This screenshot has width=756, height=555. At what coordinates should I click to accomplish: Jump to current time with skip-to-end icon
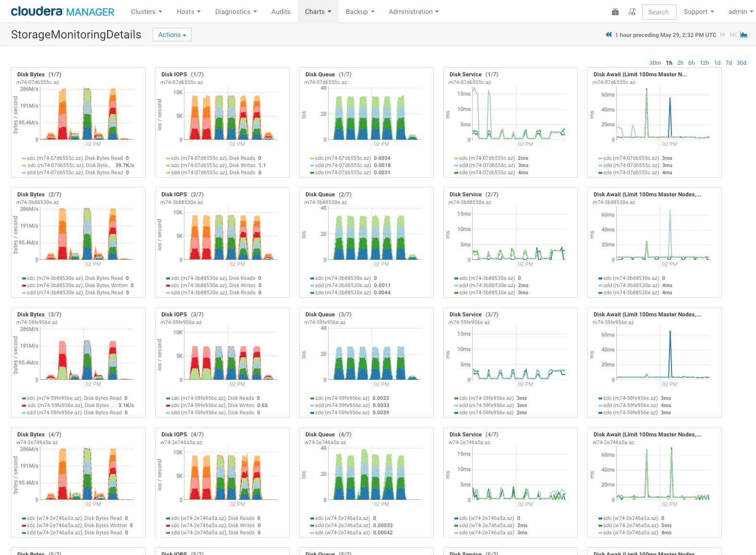tap(733, 35)
